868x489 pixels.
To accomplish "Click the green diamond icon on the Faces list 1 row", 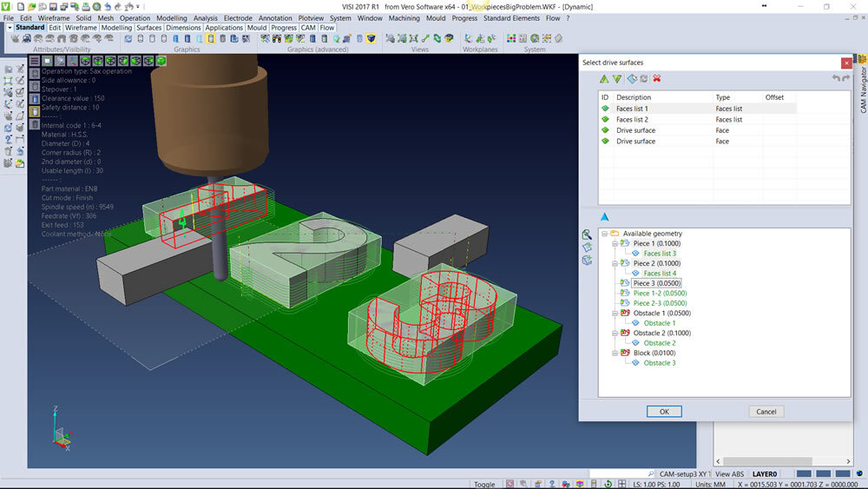I will (x=605, y=109).
